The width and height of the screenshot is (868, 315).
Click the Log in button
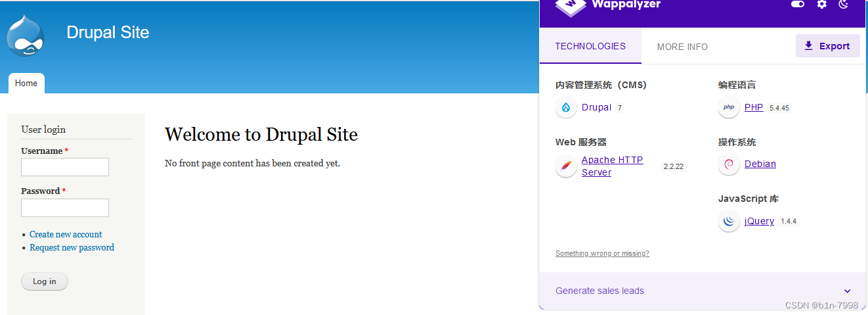coord(45,281)
